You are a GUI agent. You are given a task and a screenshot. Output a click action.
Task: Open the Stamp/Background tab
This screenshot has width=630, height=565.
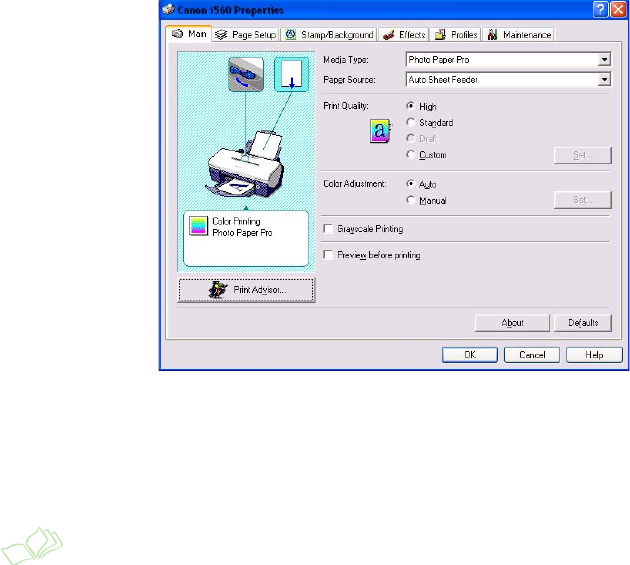[329, 35]
